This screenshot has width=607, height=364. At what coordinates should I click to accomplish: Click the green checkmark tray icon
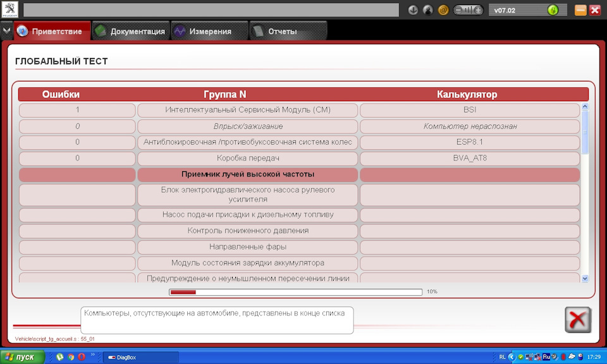click(520, 357)
